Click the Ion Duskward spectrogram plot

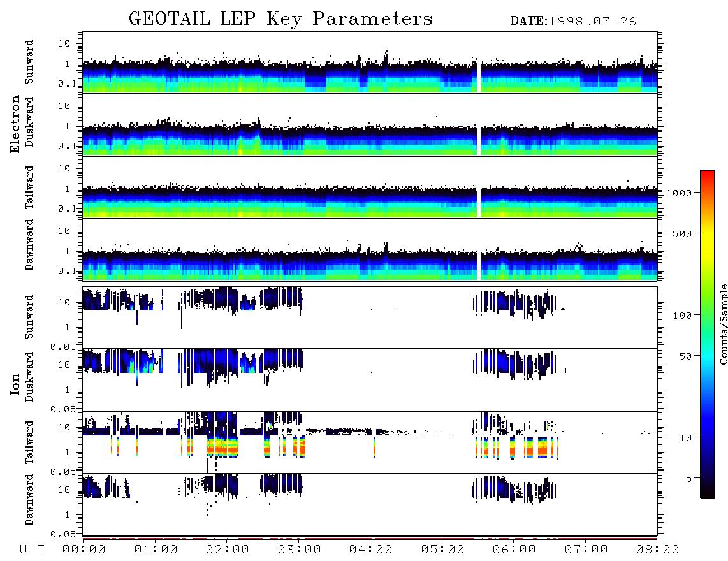(x=370, y=380)
